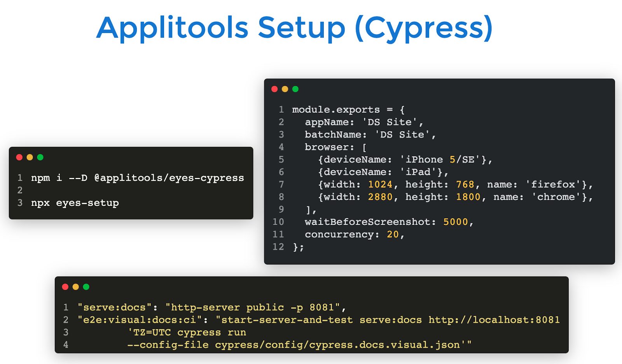Click the yellow dot on the npm install terminal
This screenshot has width=622, height=364.
(x=30, y=157)
